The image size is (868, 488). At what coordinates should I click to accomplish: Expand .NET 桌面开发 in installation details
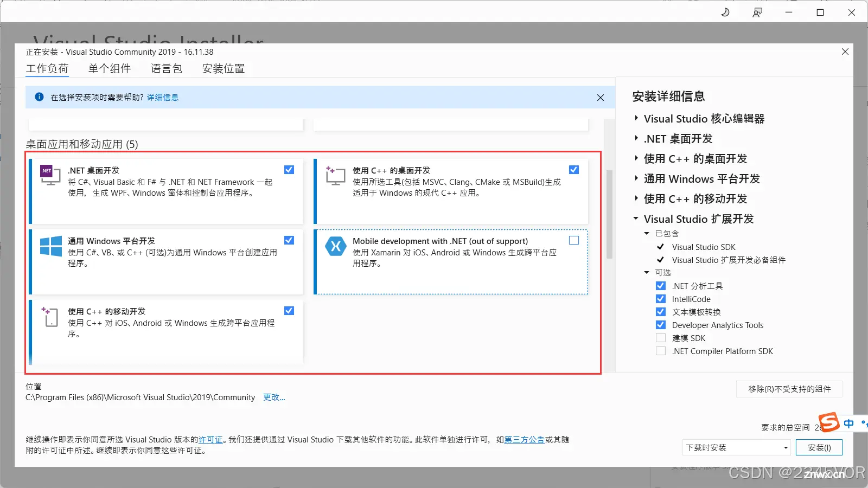(636, 138)
